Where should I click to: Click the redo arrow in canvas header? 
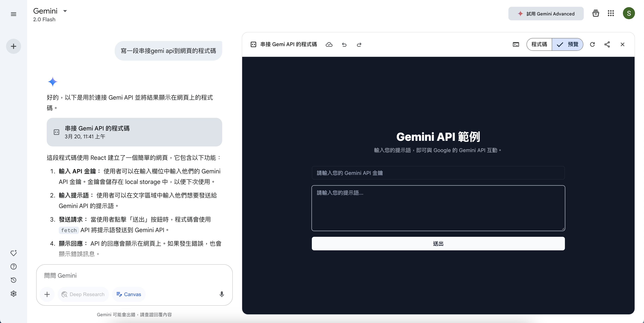pos(359,44)
